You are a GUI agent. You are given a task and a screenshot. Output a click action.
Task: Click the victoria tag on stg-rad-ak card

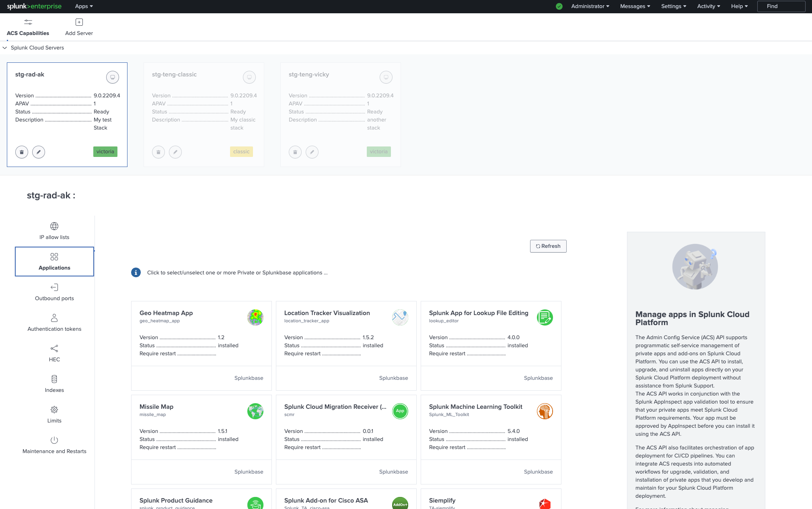105,151
